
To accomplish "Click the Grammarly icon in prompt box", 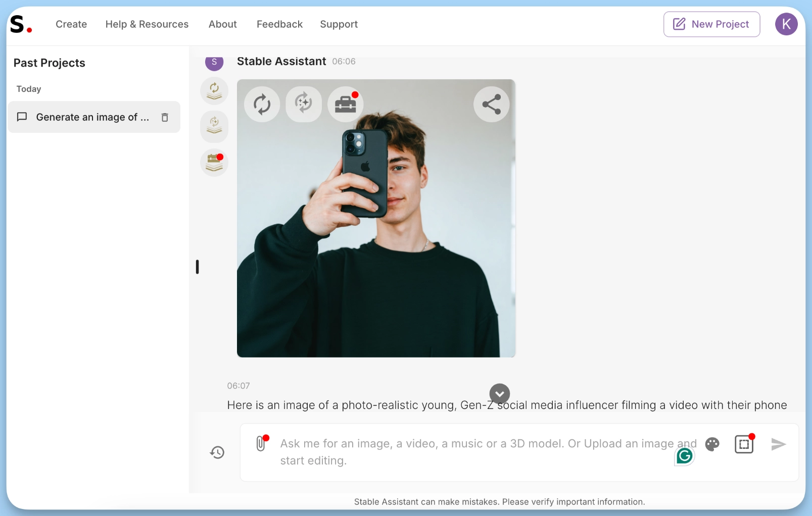I will (685, 456).
